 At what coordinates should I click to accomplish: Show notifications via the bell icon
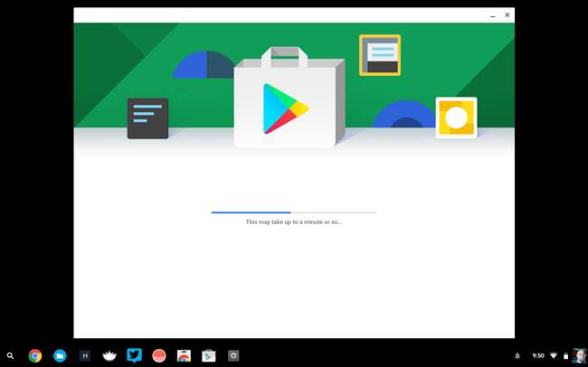[x=517, y=356]
